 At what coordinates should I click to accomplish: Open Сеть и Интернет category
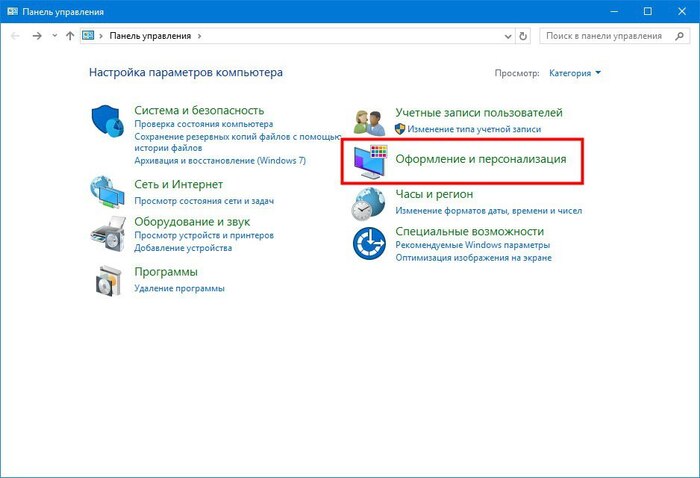tap(179, 184)
